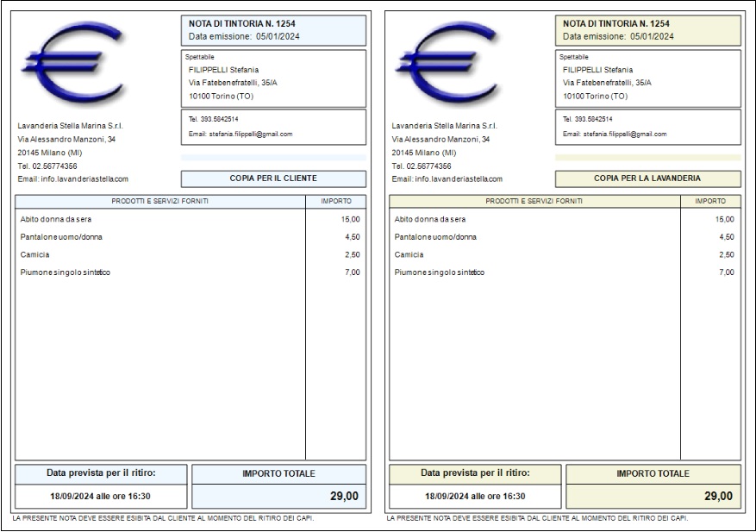Image resolution: width=756 pixels, height=532 pixels.
Task: Click stefania.filippelli@gmail.com on client copy
Action: click(x=251, y=135)
